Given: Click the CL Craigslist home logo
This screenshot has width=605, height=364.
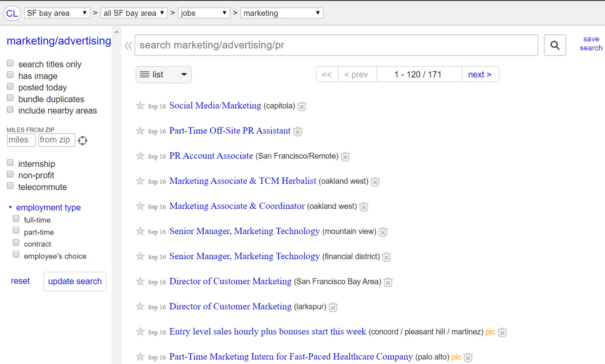Looking at the screenshot, I should [12, 13].
